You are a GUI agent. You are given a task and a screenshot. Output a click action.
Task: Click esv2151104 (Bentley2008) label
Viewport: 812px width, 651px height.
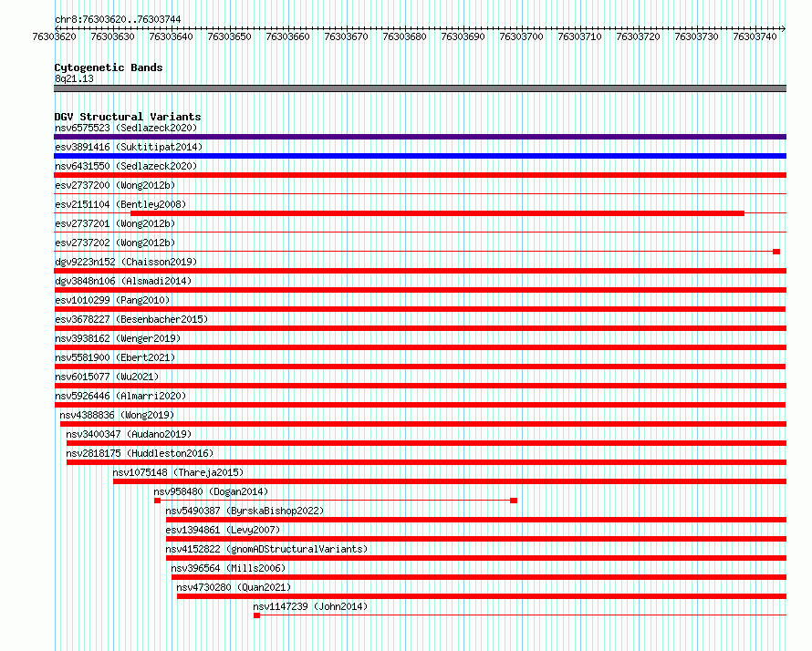coord(120,204)
